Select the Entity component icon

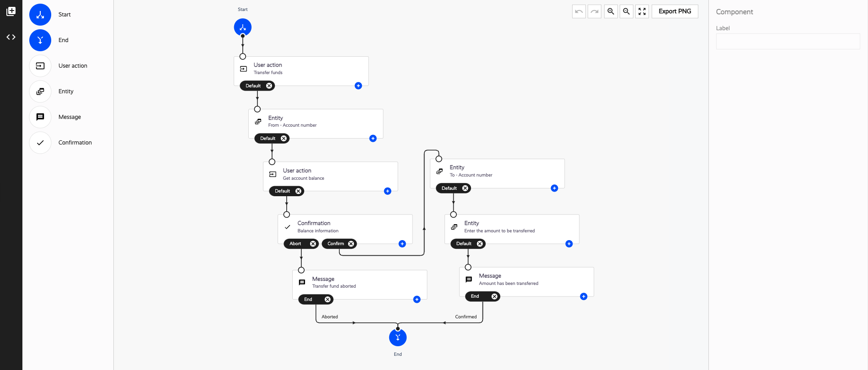pos(40,91)
